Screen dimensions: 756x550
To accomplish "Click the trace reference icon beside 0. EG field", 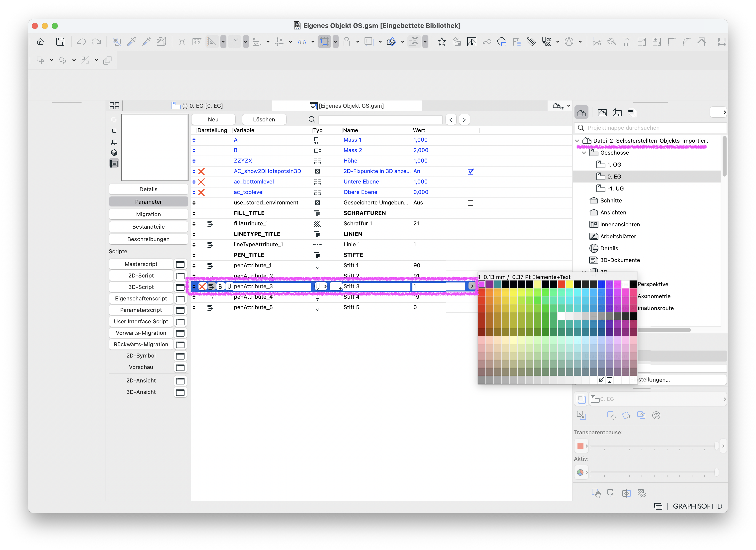I will tap(581, 399).
